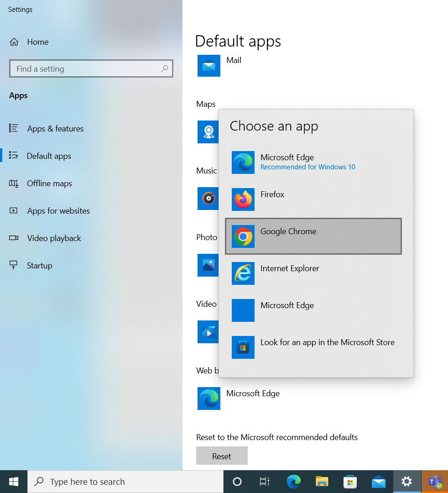Viewport: 448px width, 493px height.
Task: Click the taskbar Type here to search box
Action: point(125,482)
